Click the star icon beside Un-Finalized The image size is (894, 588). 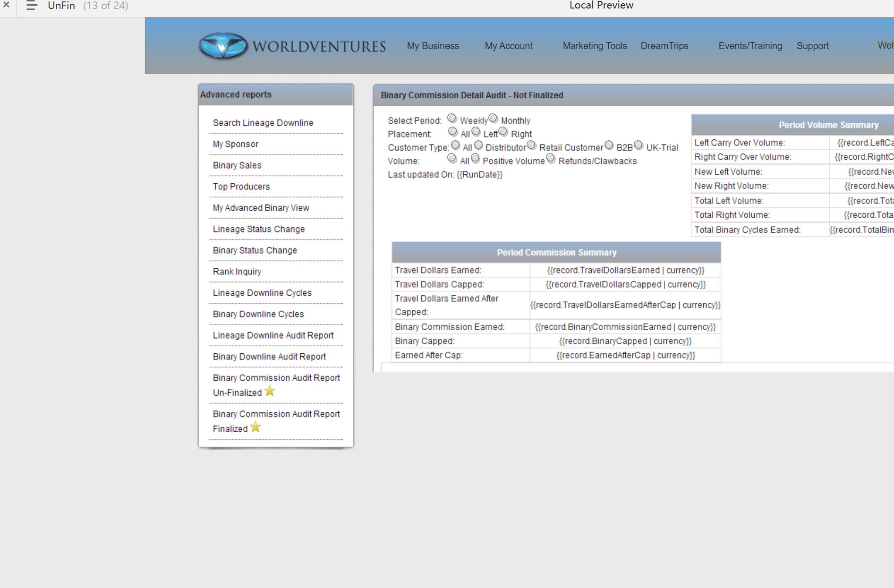click(270, 391)
